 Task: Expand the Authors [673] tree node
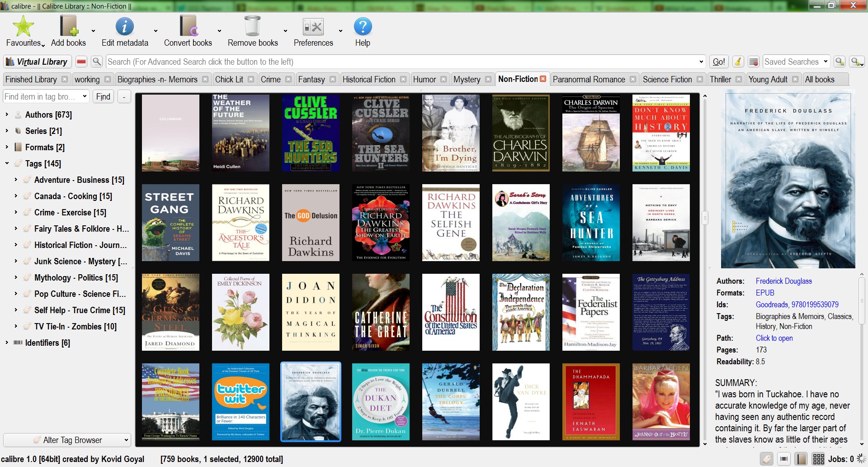coord(7,114)
